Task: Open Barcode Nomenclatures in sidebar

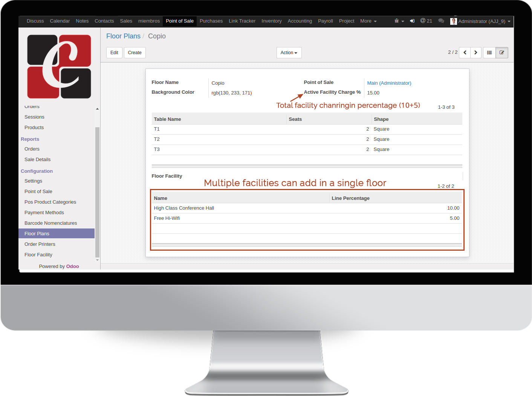Action: click(51, 223)
